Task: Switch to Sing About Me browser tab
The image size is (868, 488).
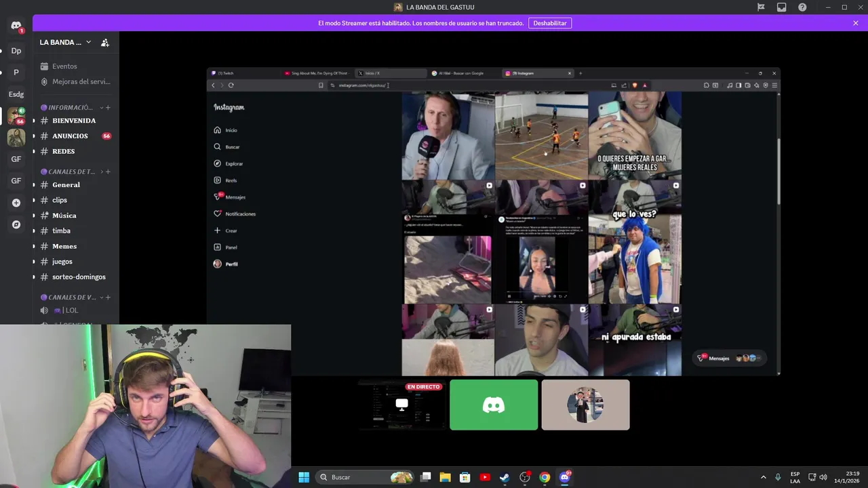Action: (317, 73)
